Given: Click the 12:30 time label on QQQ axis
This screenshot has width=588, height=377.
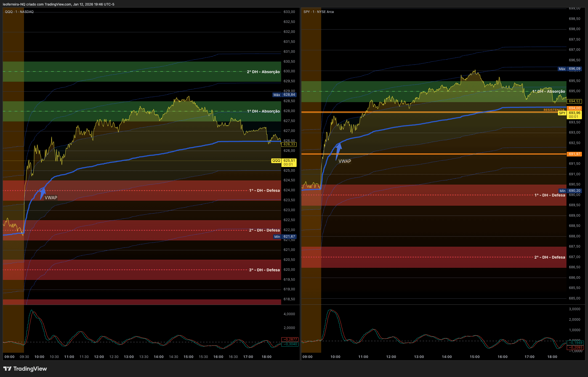Looking at the screenshot, I should [114, 357].
